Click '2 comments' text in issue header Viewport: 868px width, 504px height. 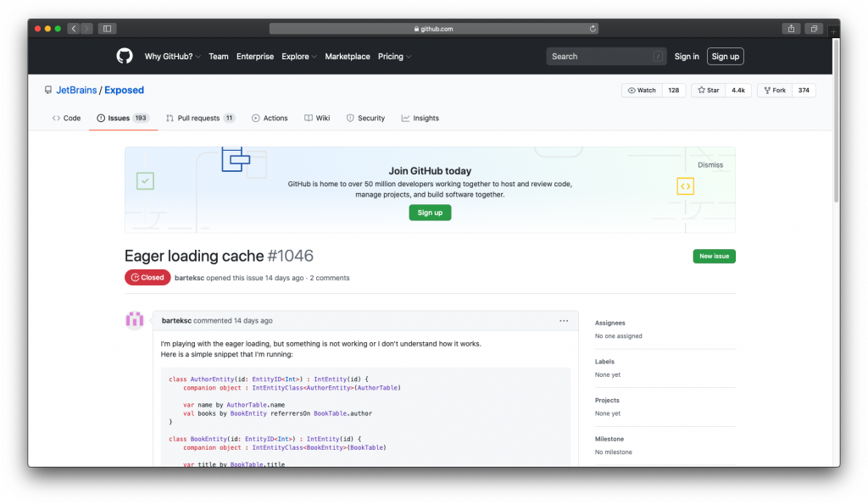(x=330, y=278)
